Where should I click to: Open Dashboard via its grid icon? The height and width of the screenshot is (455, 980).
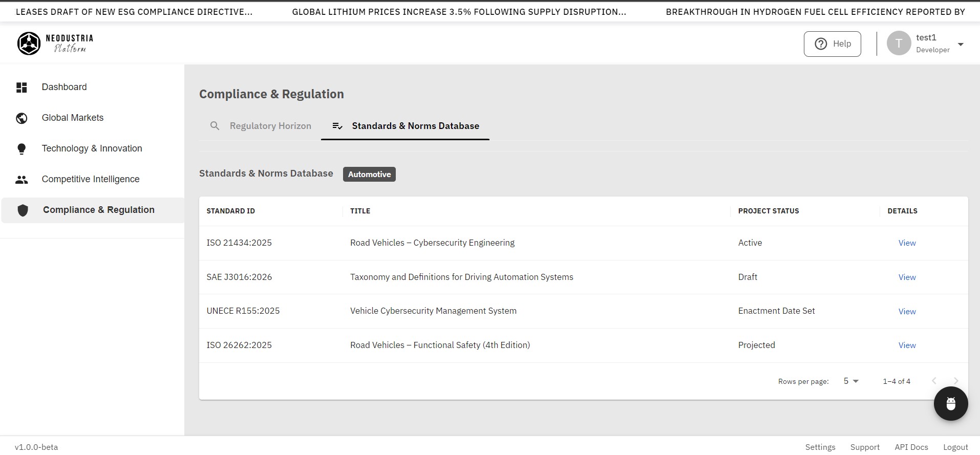22,88
